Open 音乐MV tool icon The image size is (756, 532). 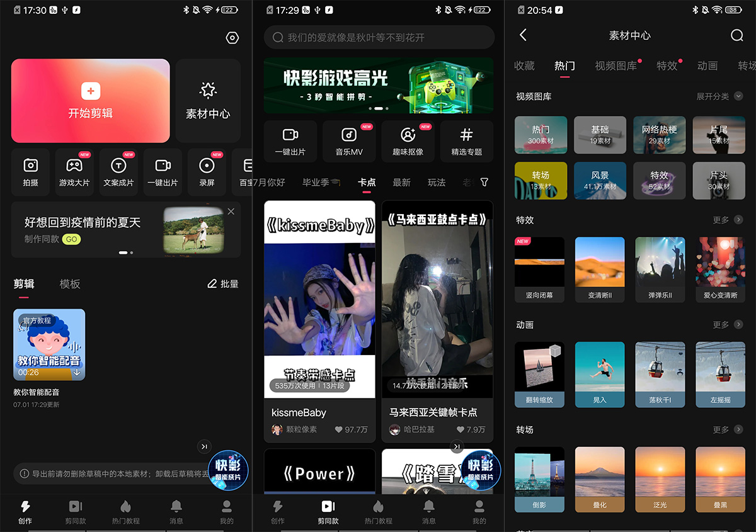tap(348, 135)
